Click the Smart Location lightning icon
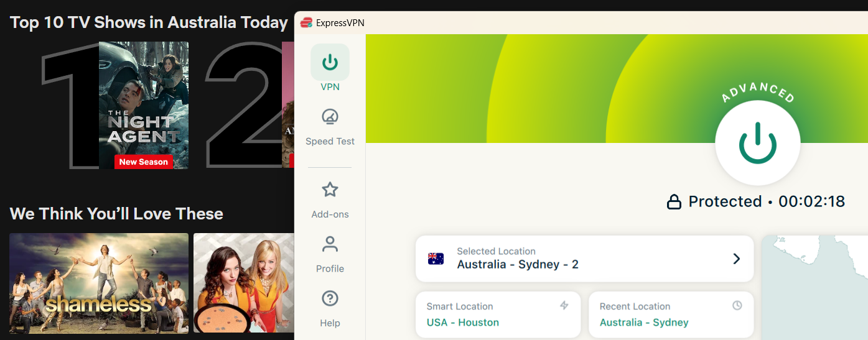 coord(564,305)
